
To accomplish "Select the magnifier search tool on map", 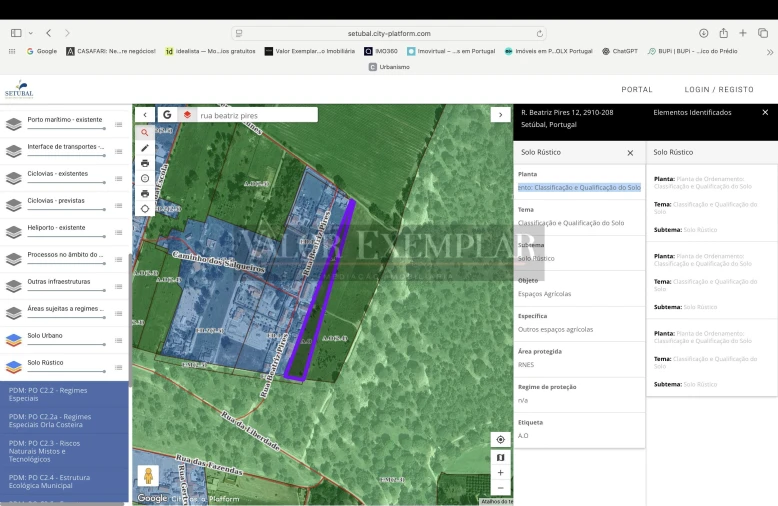I will 145,132.
